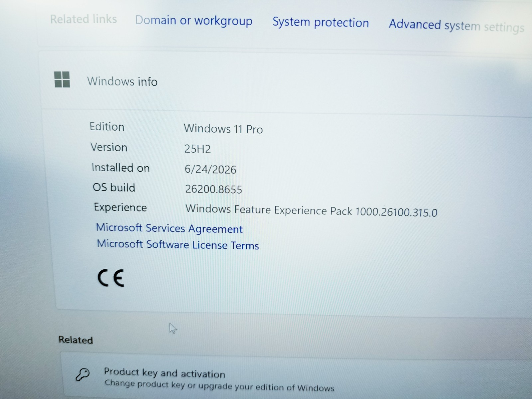This screenshot has height=399, width=532.
Task: Select the OS build number 26200.8655
Action: click(213, 189)
